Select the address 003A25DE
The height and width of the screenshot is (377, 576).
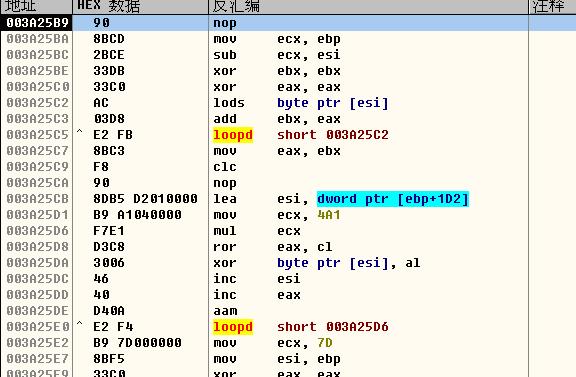tap(37, 311)
